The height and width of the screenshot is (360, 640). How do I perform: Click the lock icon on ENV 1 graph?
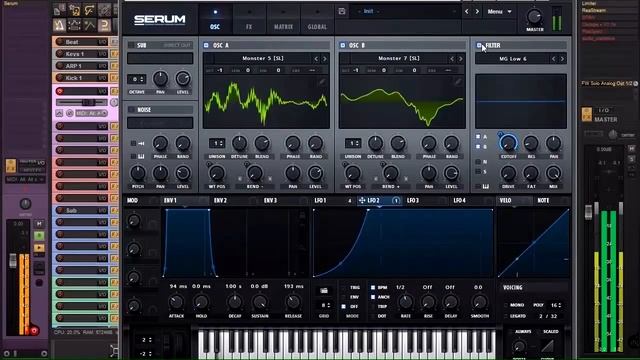click(x=302, y=214)
